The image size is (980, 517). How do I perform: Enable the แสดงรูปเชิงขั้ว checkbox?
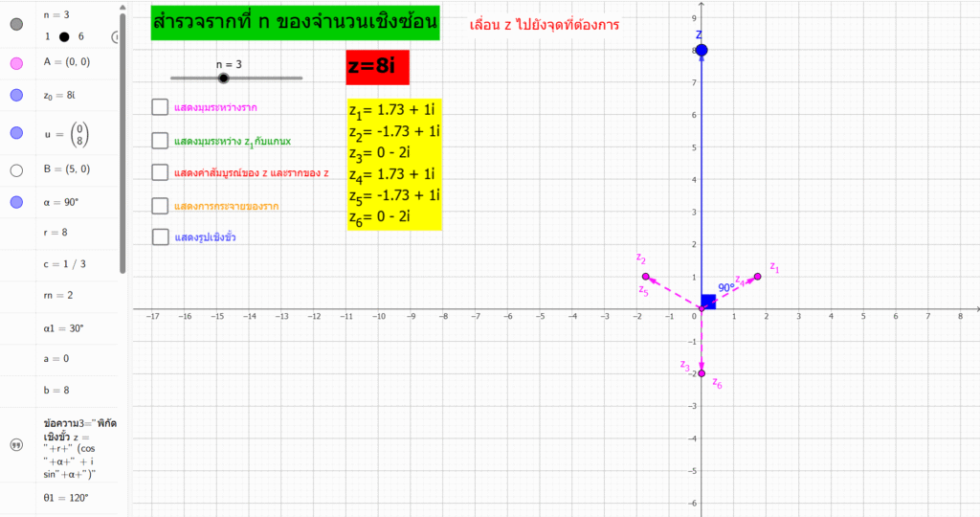[160, 236]
